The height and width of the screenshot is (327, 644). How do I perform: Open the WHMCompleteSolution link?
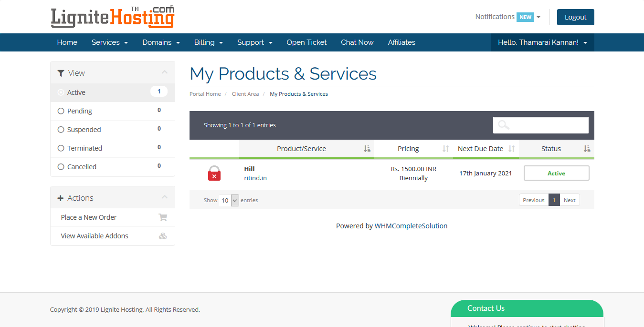click(411, 226)
